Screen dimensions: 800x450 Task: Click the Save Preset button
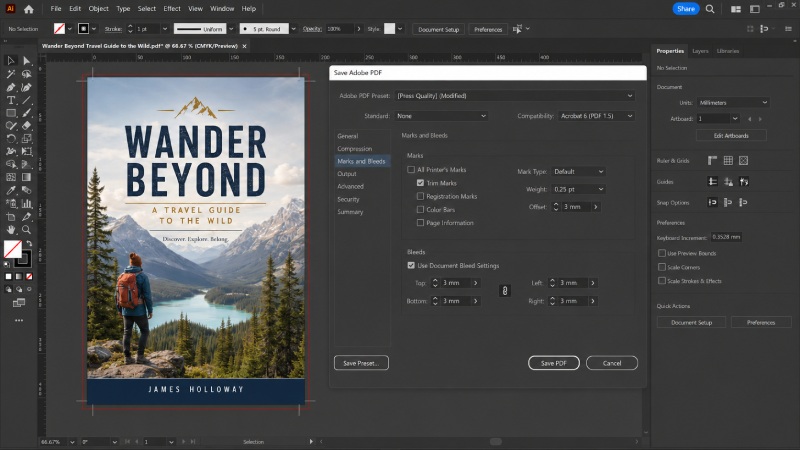361,363
